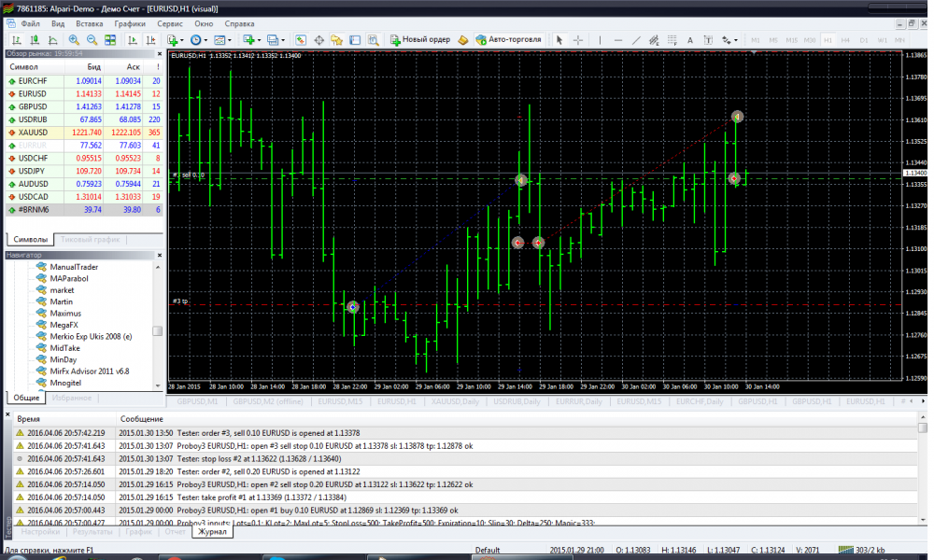The height and width of the screenshot is (560, 934).
Task: Select the Fibonacci retracement tool
Action: [x=672, y=40]
